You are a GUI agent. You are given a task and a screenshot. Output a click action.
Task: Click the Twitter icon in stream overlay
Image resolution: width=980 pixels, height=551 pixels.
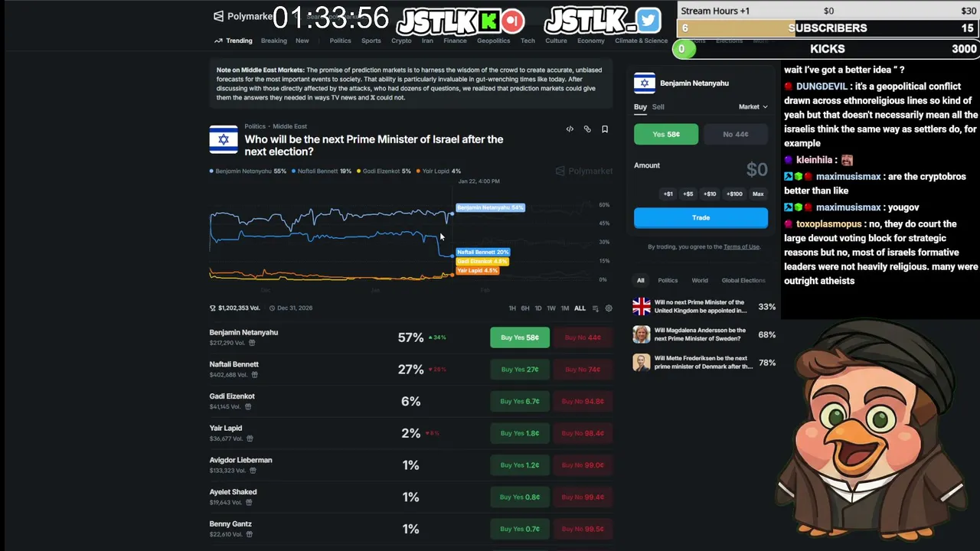(648, 21)
